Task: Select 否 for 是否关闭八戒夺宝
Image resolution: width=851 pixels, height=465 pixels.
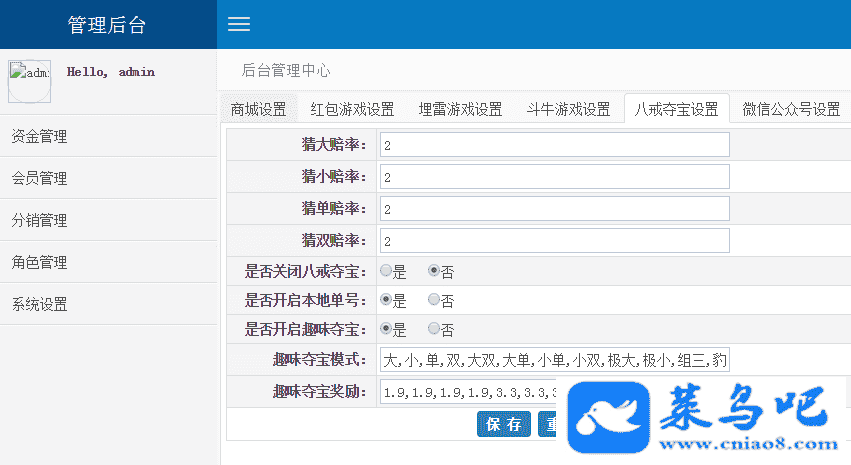Action: (x=434, y=271)
